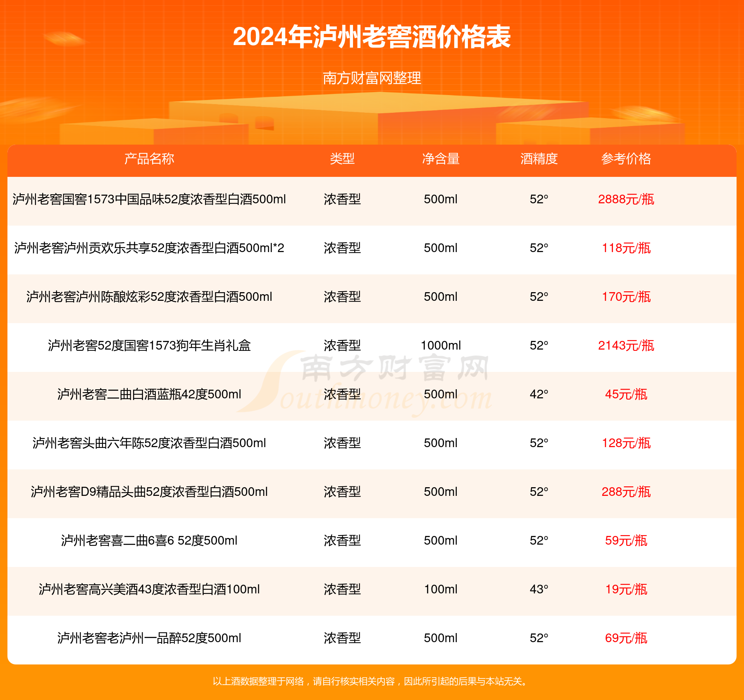744x700 pixels.
Task: Click 浓香型 in the 头曲六年陈 row
Action: 342,443
